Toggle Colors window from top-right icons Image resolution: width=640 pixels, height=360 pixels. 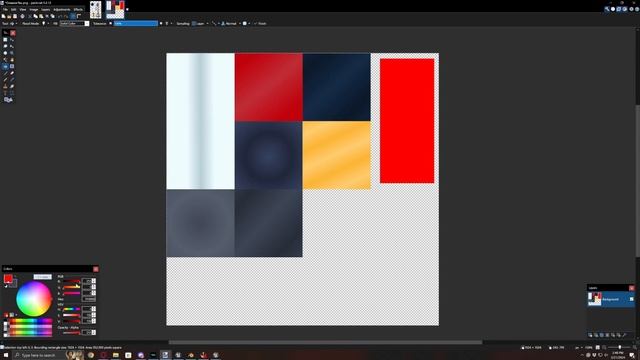pyautogui.click(x=624, y=9)
